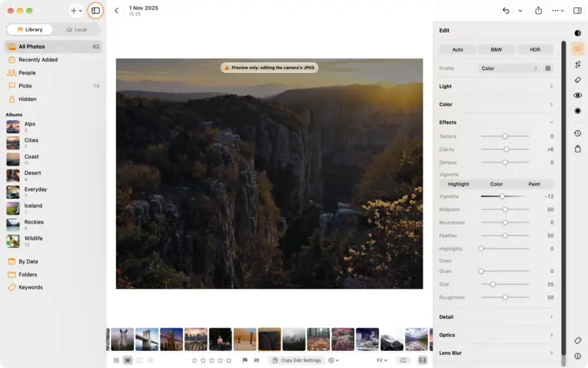The height and width of the screenshot is (368, 588).
Task: Flag the photo as a pick
Action: [x=245, y=361]
